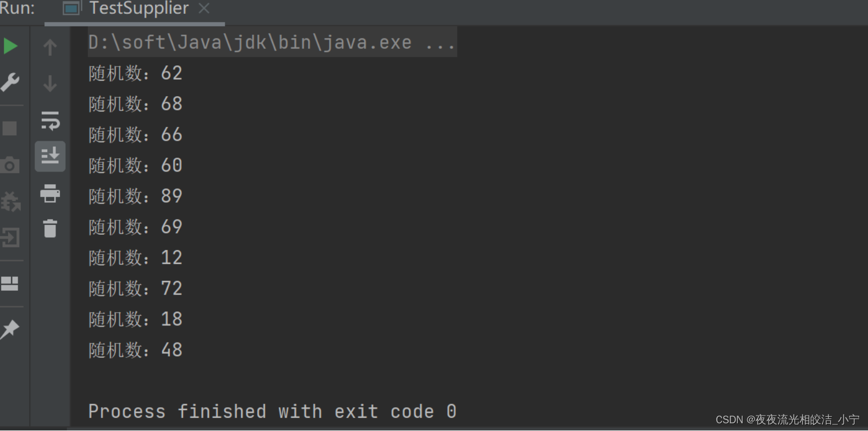
Task: Print the console output
Action: point(50,194)
